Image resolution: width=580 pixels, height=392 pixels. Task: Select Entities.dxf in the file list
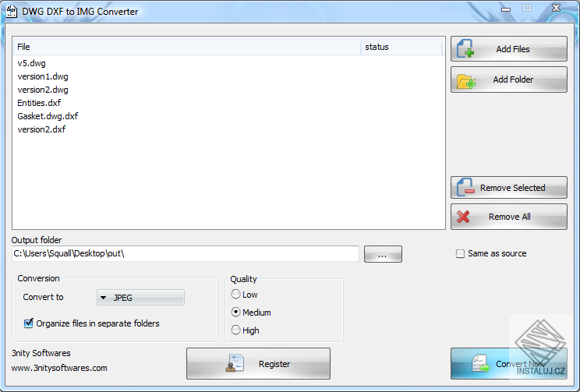click(x=39, y=103)
